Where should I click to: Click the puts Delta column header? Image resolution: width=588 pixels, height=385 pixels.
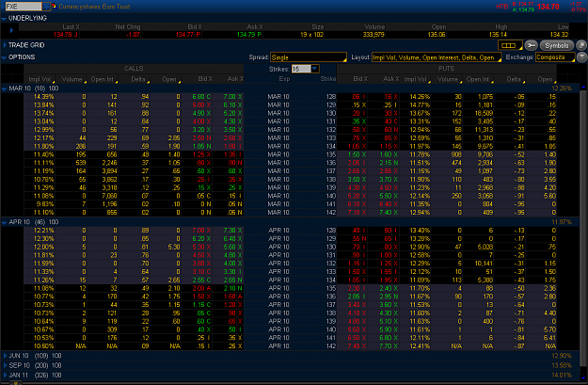[x=514, y=79]
